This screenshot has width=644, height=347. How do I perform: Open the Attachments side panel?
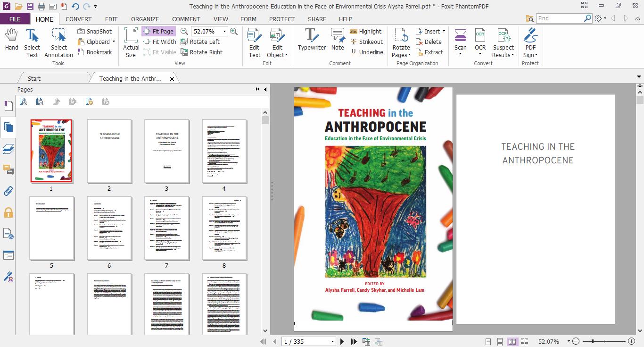[8, 191]
